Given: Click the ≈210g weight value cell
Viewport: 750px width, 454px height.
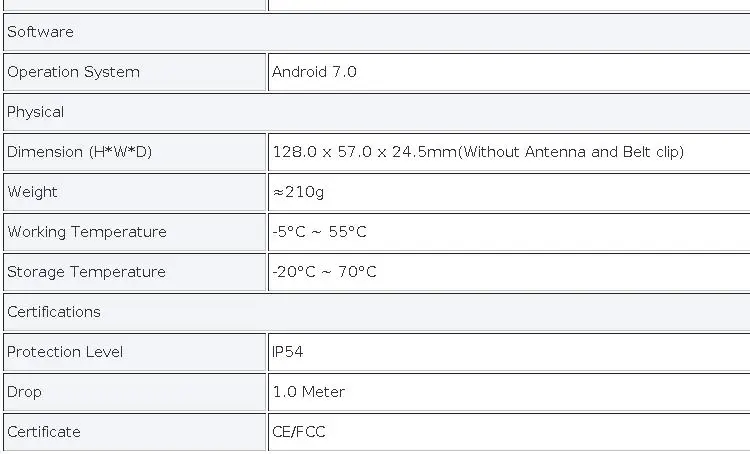Looking at the screenshot, I should 509,192.
